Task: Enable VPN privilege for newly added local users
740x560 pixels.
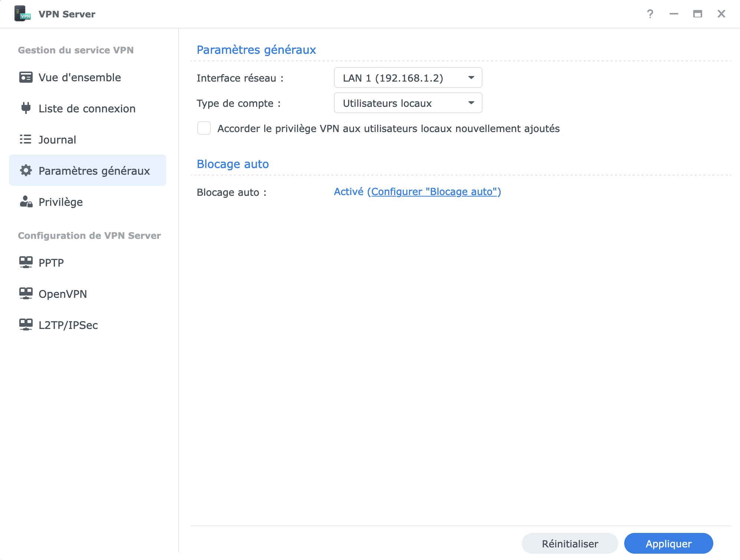Action: click(204, 128)
